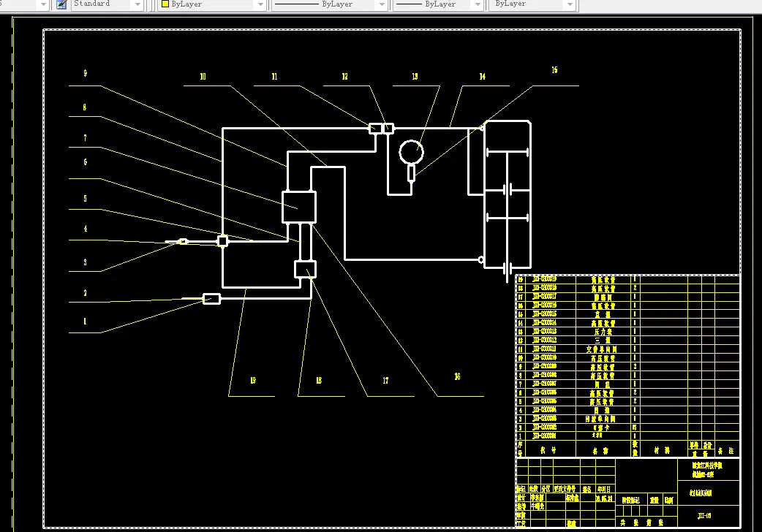Select callout number 11 label
The width and height of the screenshot is (762, 532).
pos(274,76)
